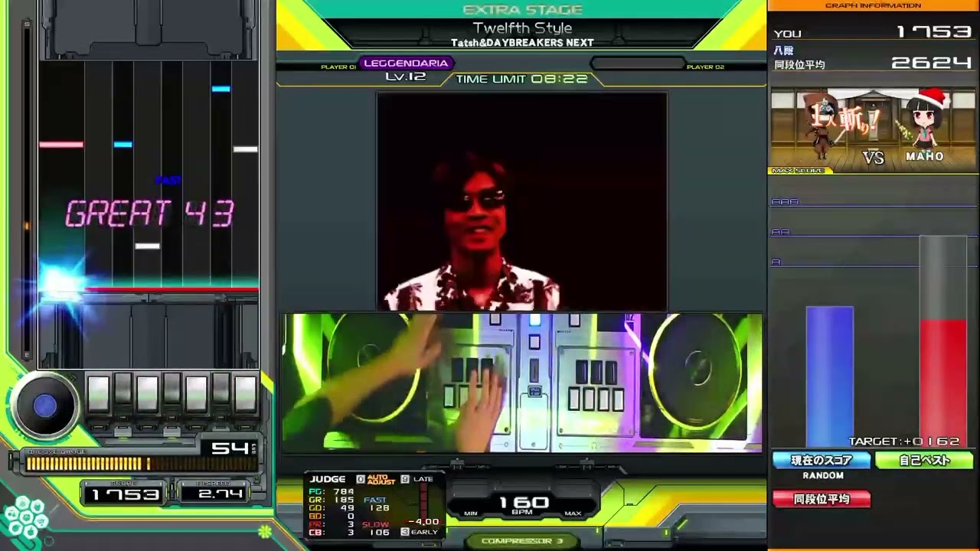Click the white note falling near the judge line

[x=147, y=246]
